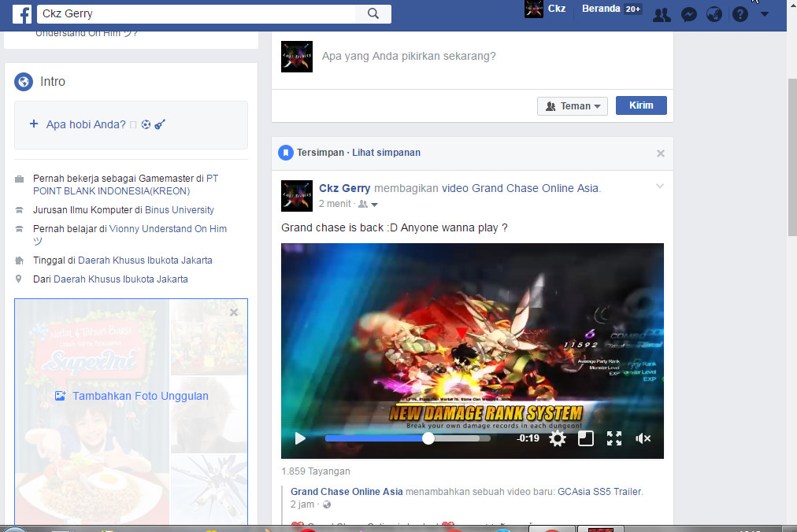
Task: Expand the account menu arrow in top bar
Action: pos(765,14)
